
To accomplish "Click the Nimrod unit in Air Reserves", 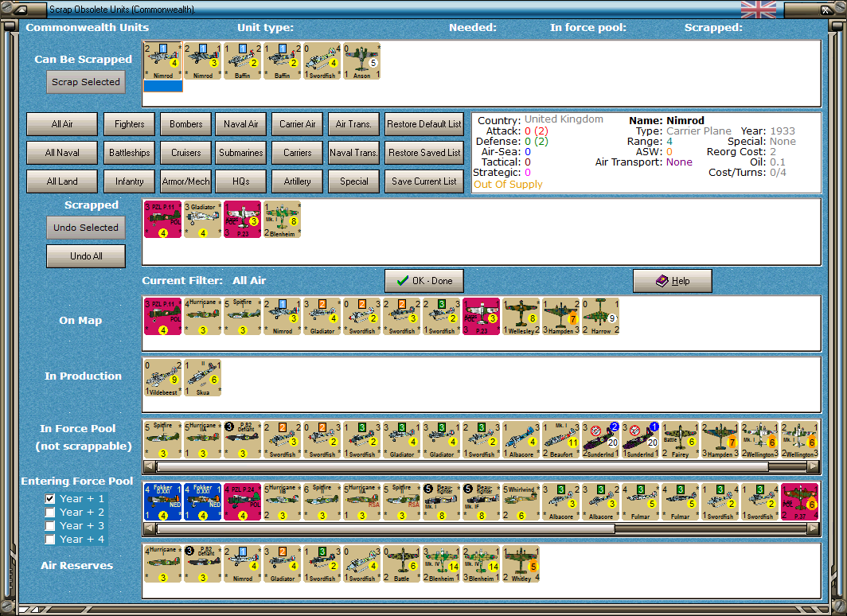I will 243,563.
